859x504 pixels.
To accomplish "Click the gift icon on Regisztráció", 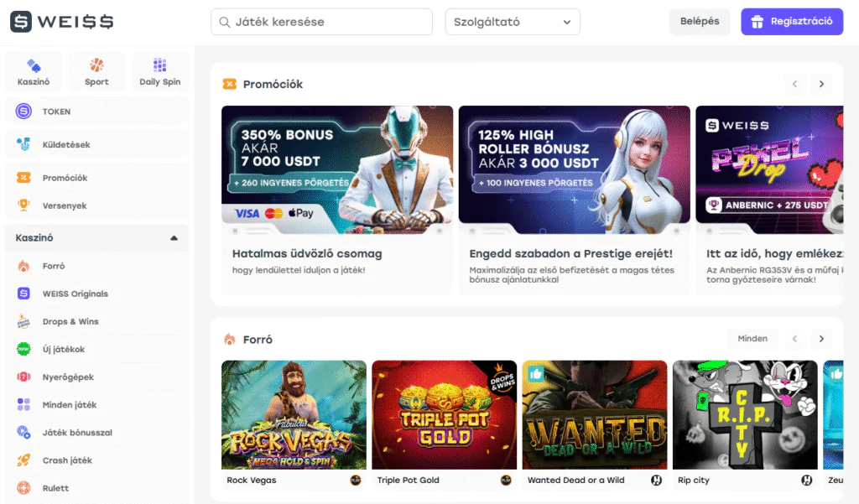I will tap(757, 22).
